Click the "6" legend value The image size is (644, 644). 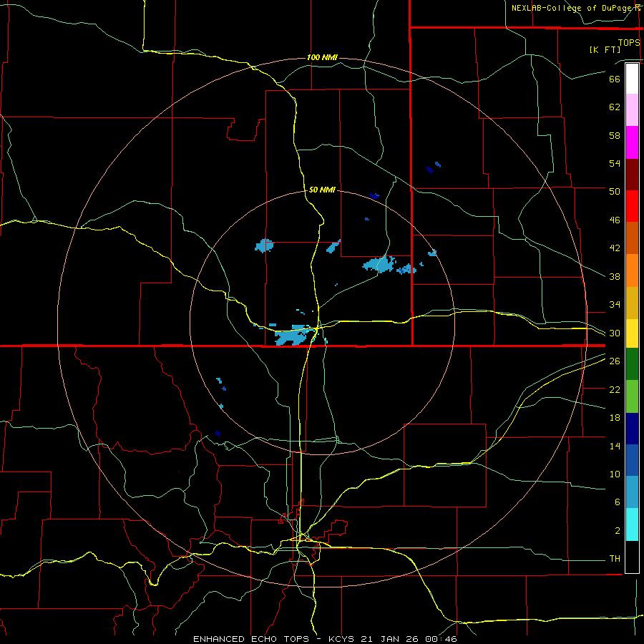click(618, 502)
